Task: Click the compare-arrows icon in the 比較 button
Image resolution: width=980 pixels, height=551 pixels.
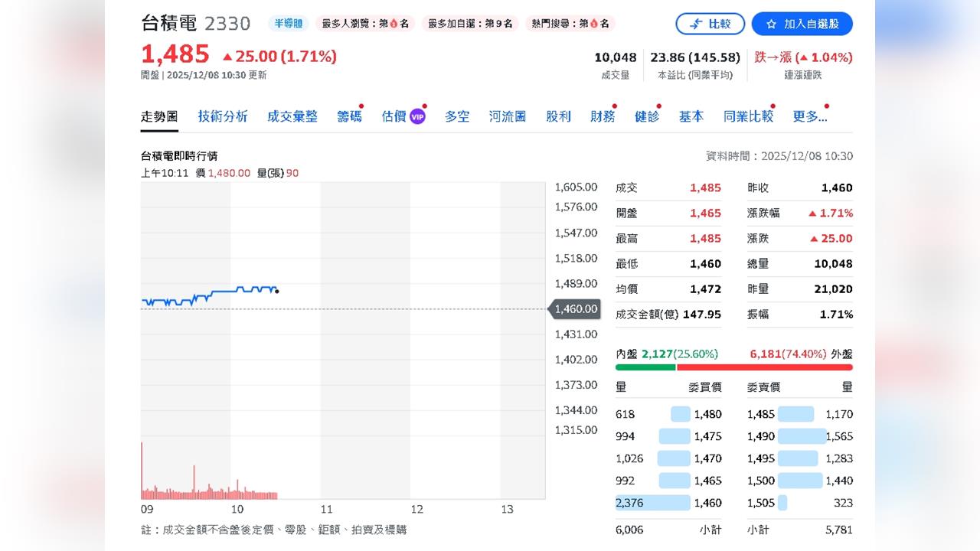Action: pyautogui.click(x=696, y=24)
